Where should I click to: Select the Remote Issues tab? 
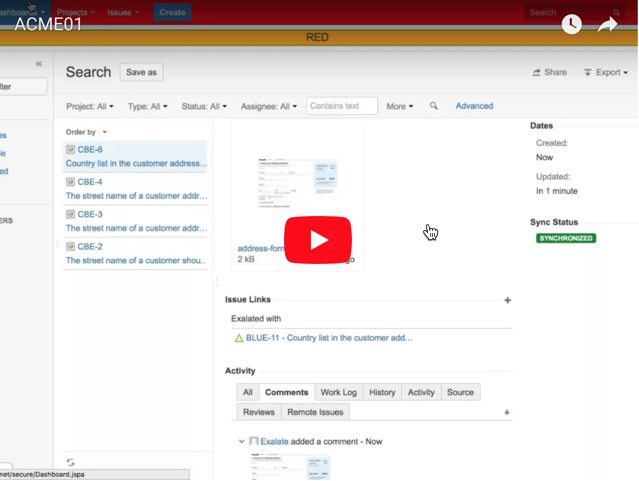pyautogui.click(x=315, y=412)
